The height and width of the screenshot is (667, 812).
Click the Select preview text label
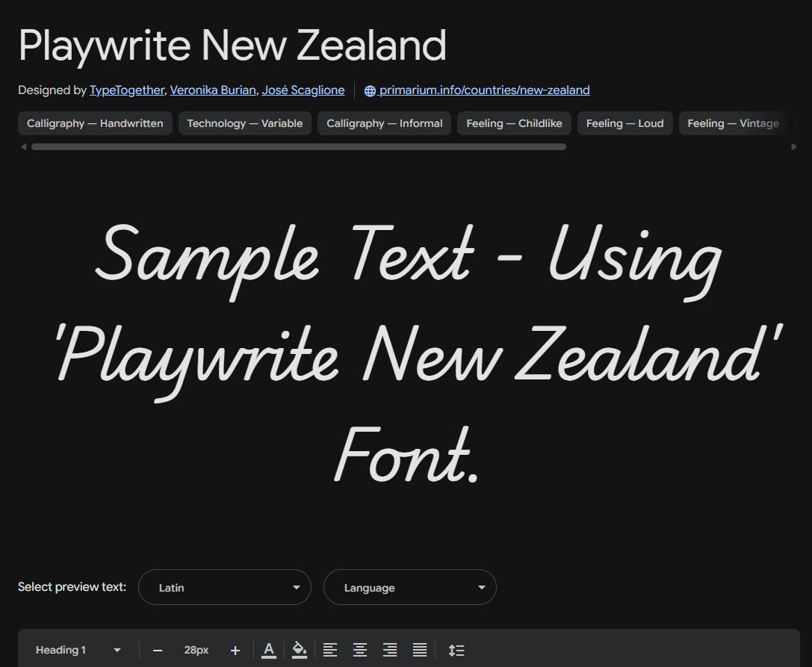click(x=72, y=587)
